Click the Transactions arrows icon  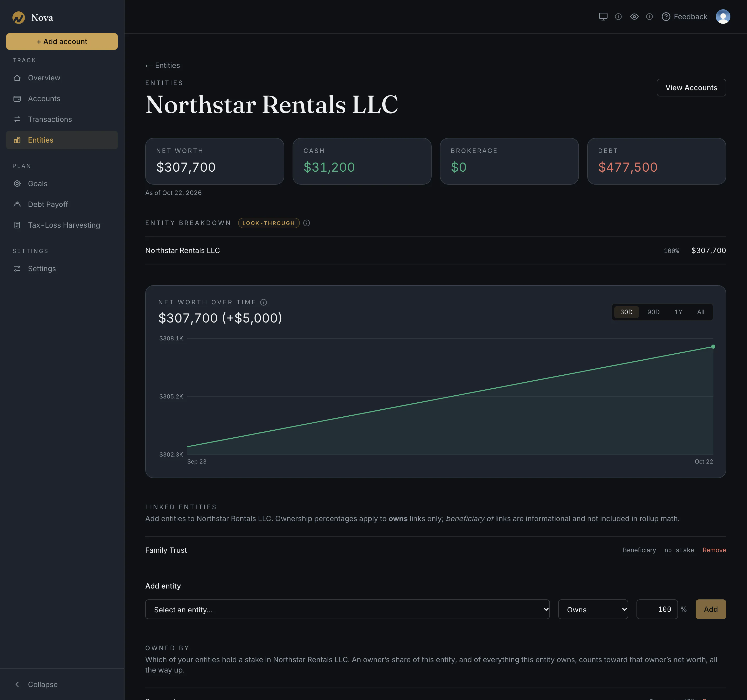(17, 119)
